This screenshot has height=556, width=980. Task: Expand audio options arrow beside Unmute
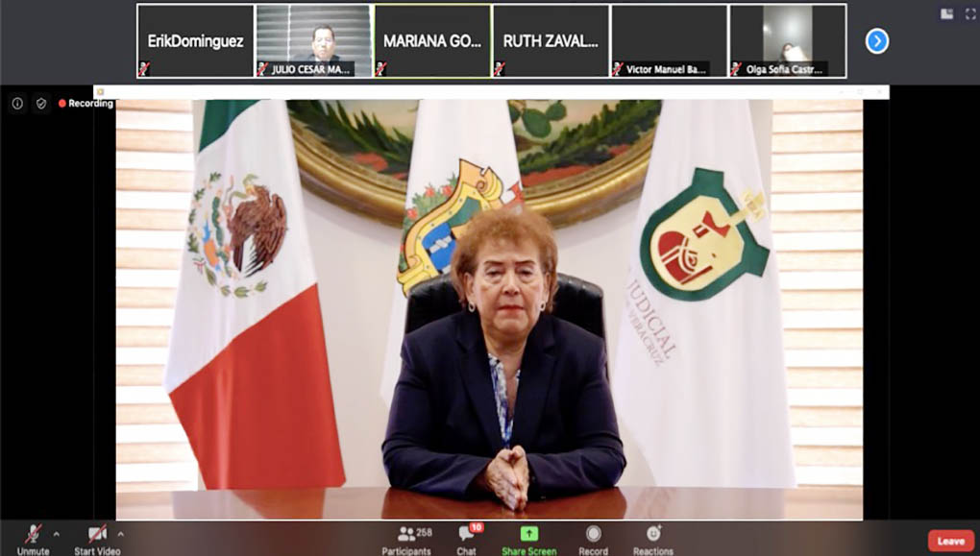point(56,534)
